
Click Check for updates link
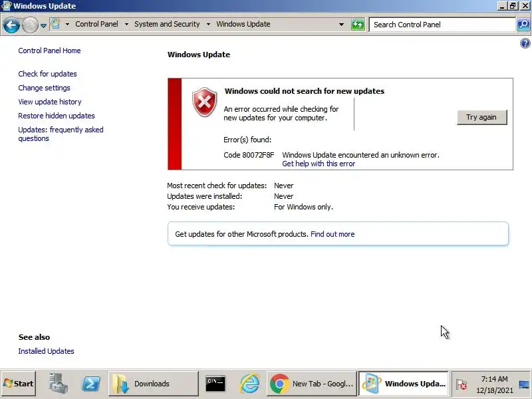pos(47,74)
